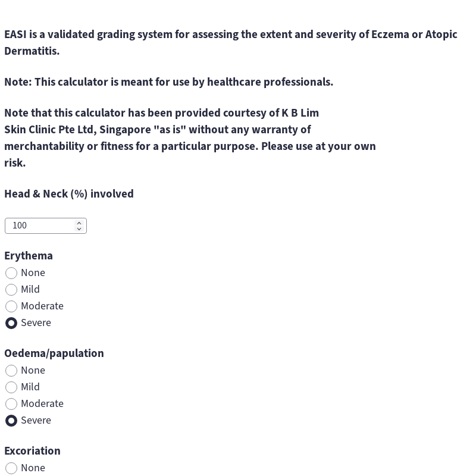Click the 'Head & Neck (%) involved' label
Viewport: 476px width, 476px height.
69,194
